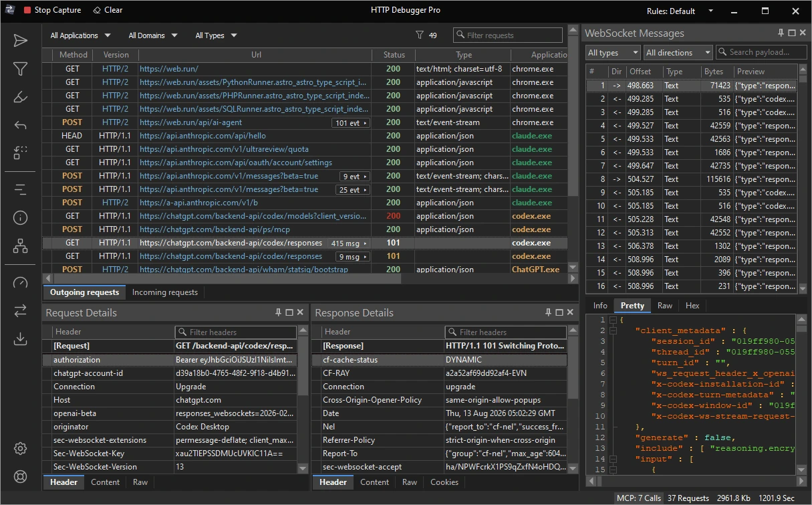The image size is (812, 505).
Task: Collapse the client_metadata JSON node
Action: pyautogui.click(x=612, y=330)
